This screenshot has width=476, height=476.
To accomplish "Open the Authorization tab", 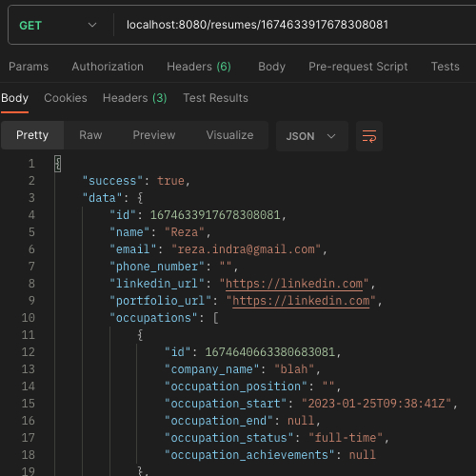I will [x=108, y=67].
